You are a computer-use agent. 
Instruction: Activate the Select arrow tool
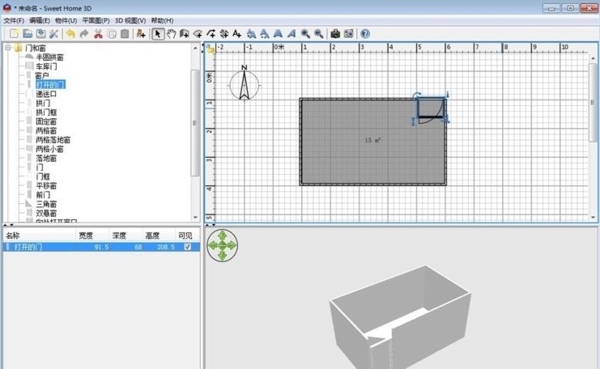(157, 34)
